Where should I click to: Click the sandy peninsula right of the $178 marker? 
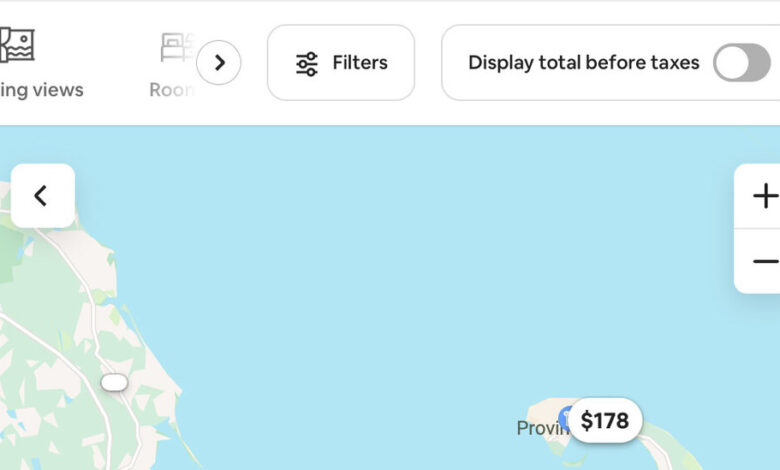point(667,453)
